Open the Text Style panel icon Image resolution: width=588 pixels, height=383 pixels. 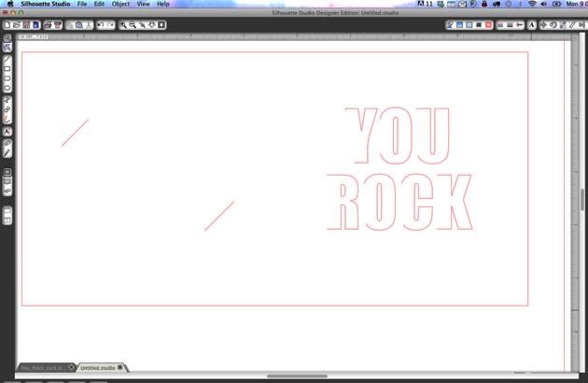tap(531, 25)
